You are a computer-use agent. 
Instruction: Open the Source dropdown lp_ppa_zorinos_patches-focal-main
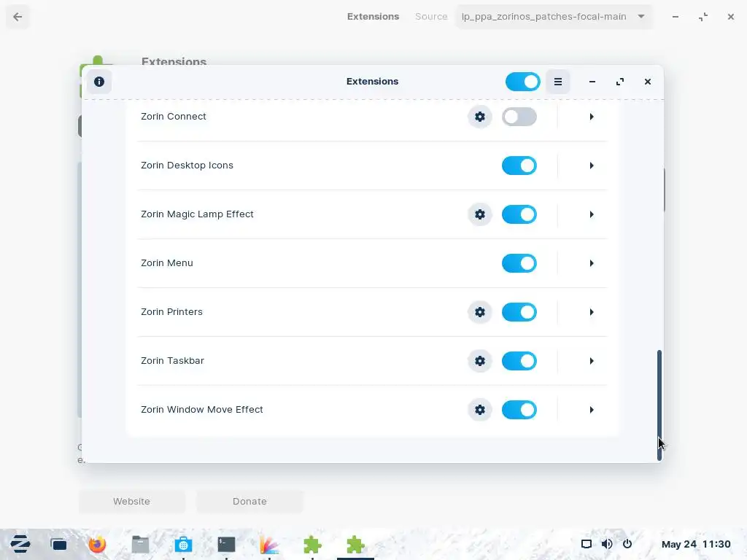click(x=554, y=17)
